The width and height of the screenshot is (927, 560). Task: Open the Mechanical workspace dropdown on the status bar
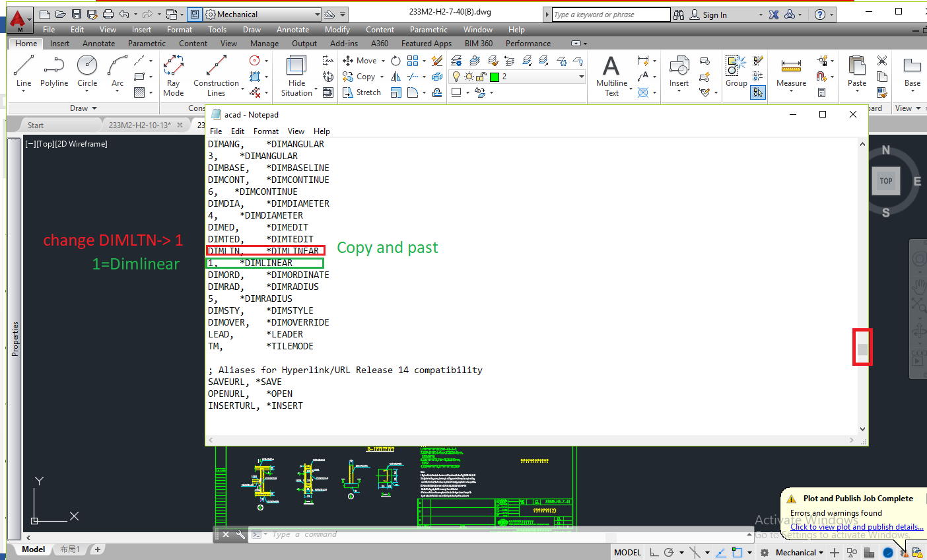coord(798,552)
